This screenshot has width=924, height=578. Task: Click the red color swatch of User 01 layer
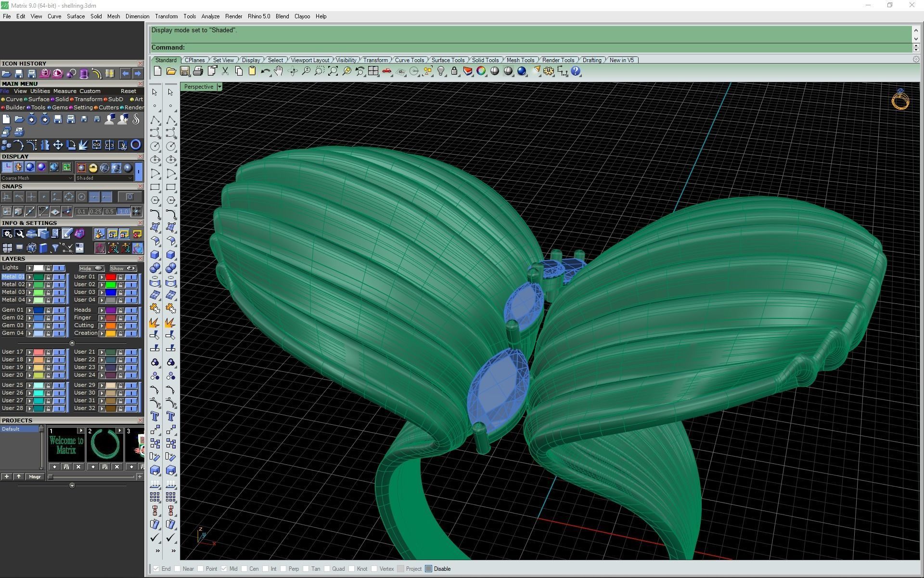(111, 277)
